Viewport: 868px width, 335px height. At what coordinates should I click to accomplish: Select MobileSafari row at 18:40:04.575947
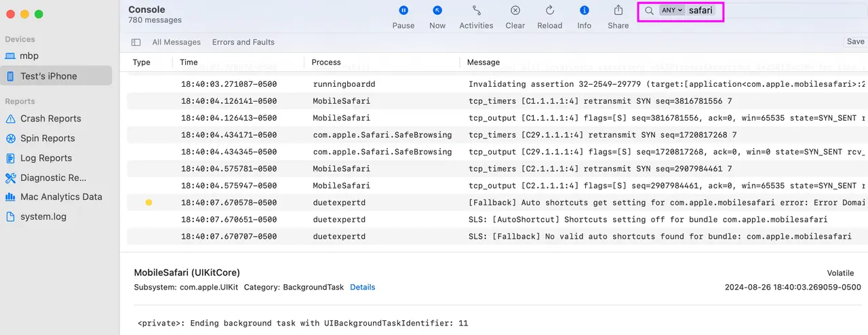(x=497, y=186)
